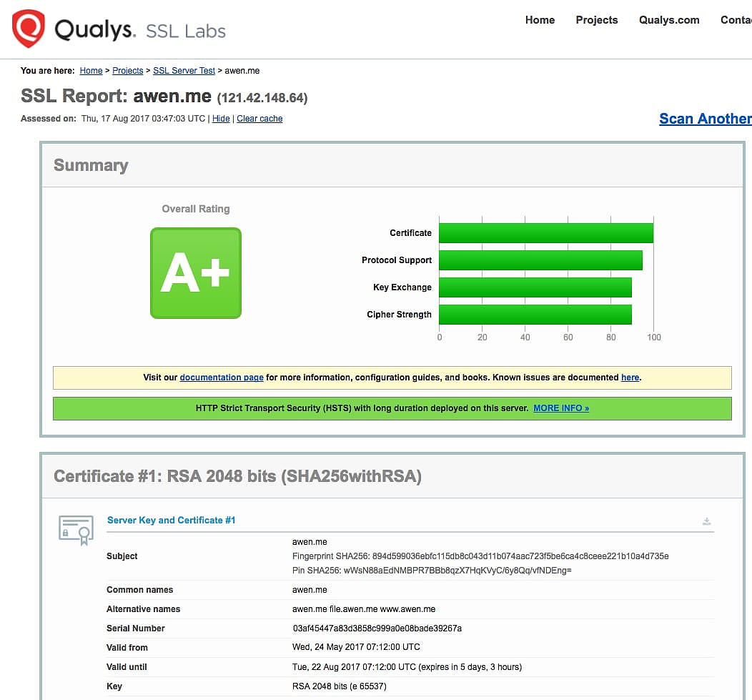Viewport: 752px width, 700px height.
Task: Click the Clear cache link
Action: (259, 119)
